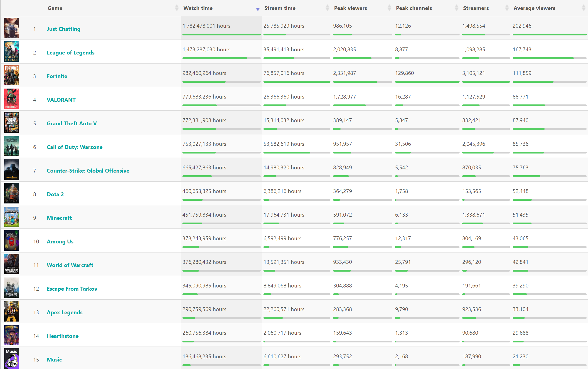This screenshot has height=369, width=588.
Task: Open the VALORANT cover thumbnail
Action: [12, 99]
